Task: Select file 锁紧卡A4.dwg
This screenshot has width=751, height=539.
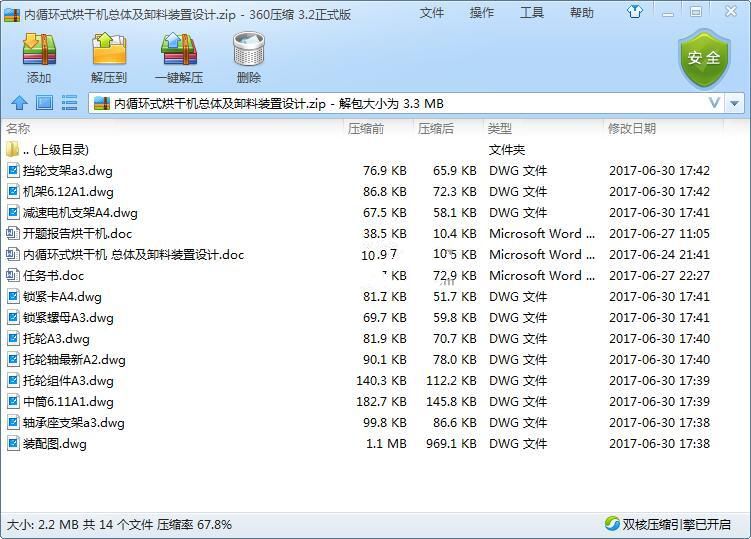Action: (62, 297)
